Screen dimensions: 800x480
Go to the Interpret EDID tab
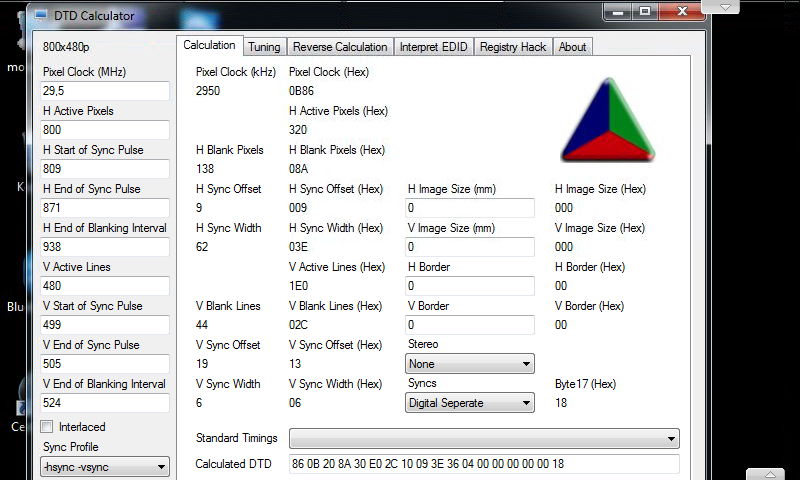[x=432, y=47]
